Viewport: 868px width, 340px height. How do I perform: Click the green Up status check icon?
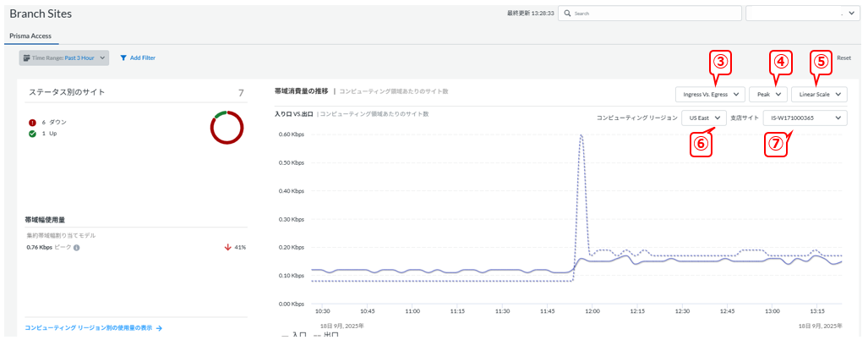tap(32, 134)
